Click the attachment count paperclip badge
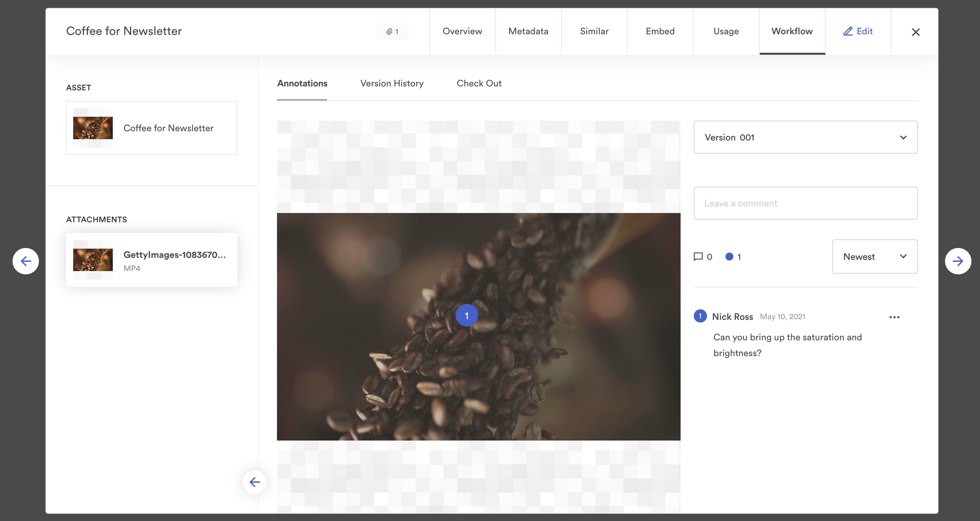The width and height of the screenshot is (980, 521). tap(392, 32)
